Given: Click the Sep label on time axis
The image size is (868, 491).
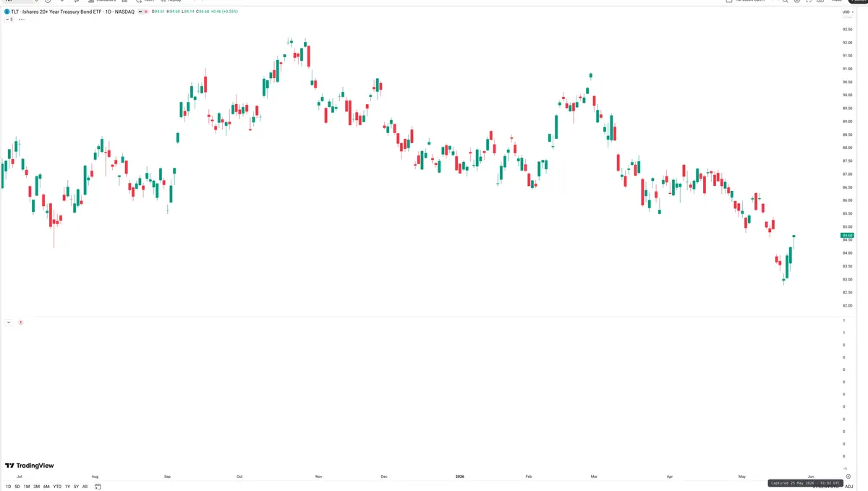Looking at the screenshot, I should tap(167, 477).
